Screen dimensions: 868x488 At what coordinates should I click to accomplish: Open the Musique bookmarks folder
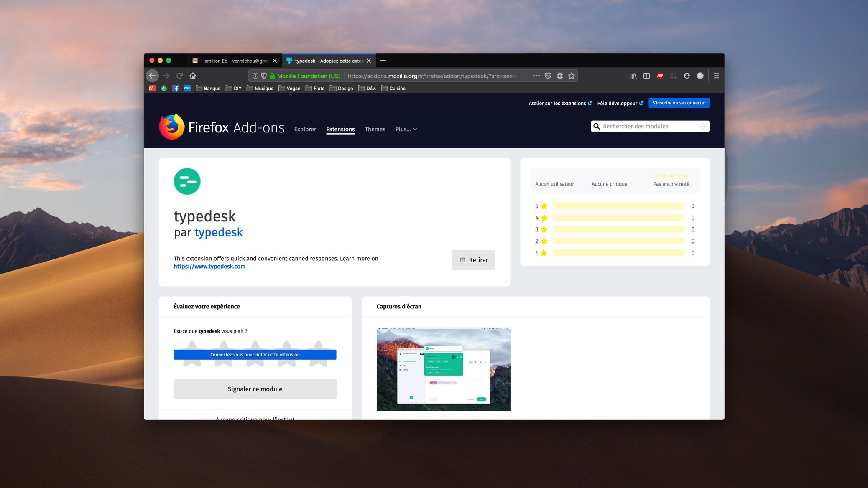point(260,88)
